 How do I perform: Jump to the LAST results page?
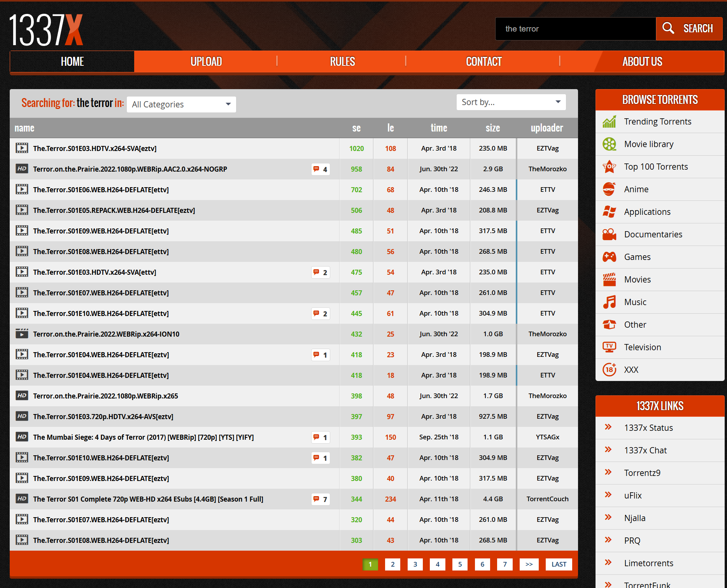click(x=559, y=564)
